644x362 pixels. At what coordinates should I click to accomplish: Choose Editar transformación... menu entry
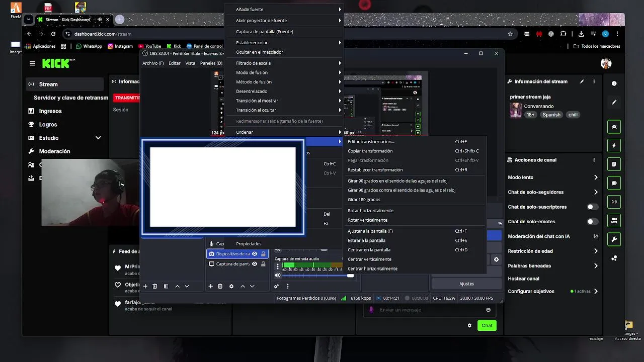(415, 142)
